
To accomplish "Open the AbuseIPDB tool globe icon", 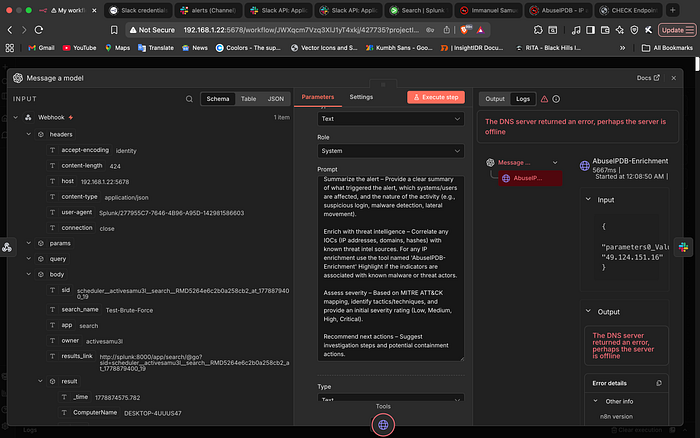I will tap(383, 425).
